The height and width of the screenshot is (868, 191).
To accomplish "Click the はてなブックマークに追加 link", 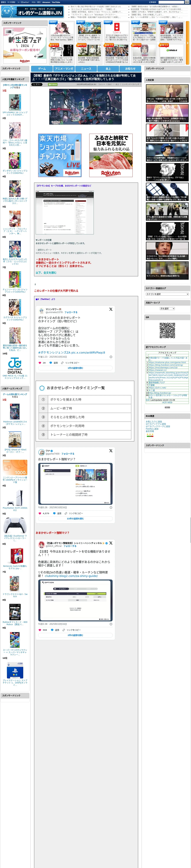I will (158, 426).
